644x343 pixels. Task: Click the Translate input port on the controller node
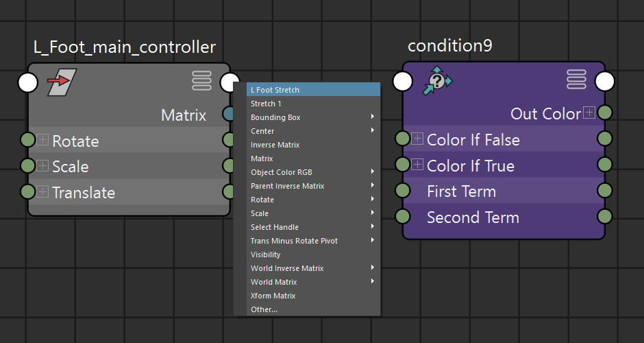28,191
